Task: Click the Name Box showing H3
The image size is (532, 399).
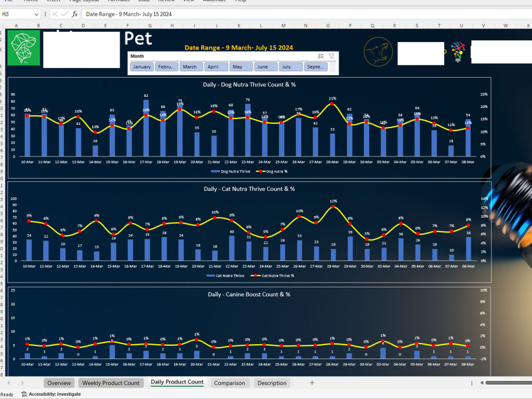Action: coord(17,14)
